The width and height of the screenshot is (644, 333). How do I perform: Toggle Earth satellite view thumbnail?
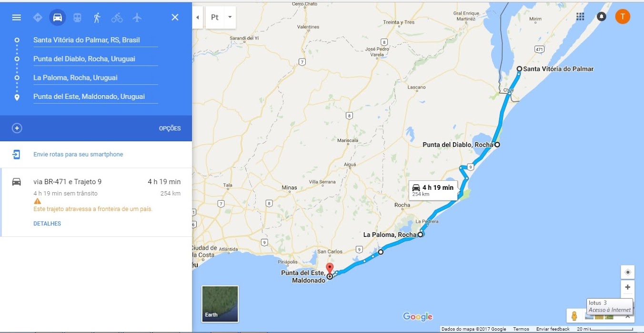click(220, 304)
